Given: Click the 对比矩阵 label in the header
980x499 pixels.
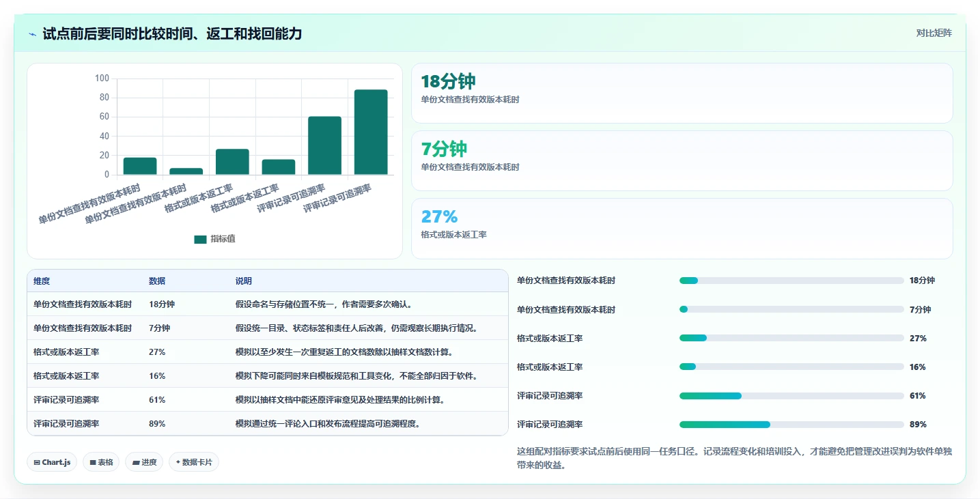Looking at the screenshot, I should (934, 33).
